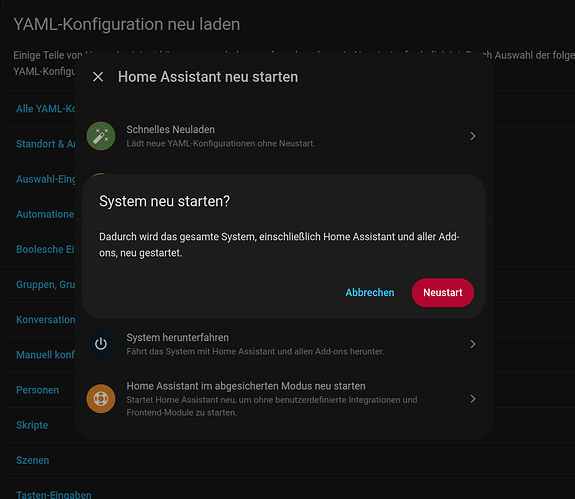Cancel the restart with Abbrechen
The image size is (575, 499).
[370, 293]
